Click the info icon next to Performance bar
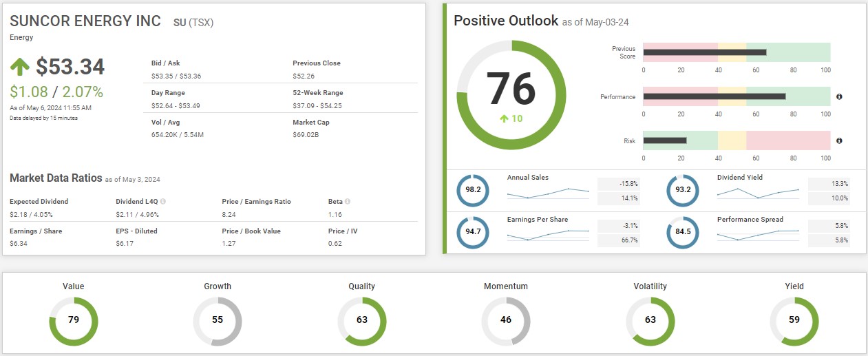The height and width of the screenshot is (356, 868). coord(839,97)
